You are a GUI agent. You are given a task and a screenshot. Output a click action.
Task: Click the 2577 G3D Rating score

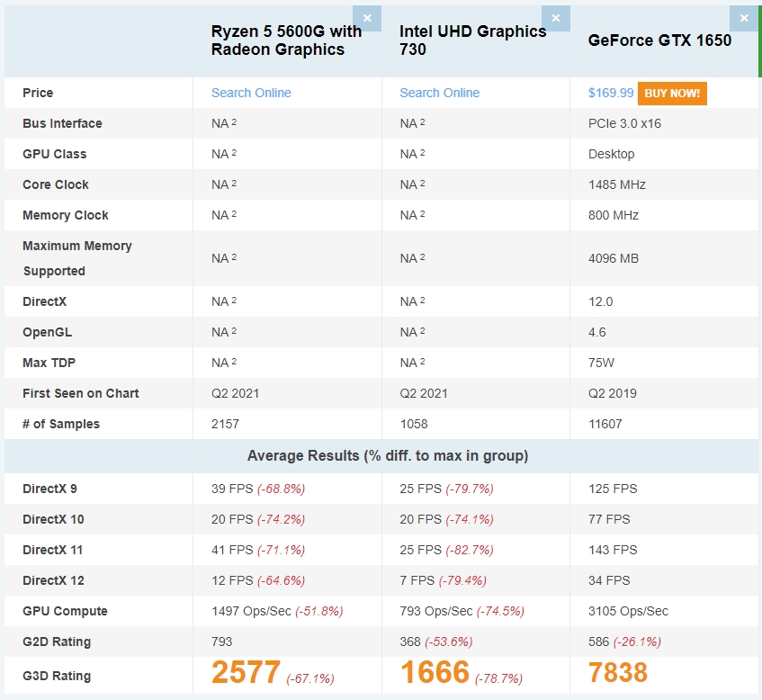246,673
